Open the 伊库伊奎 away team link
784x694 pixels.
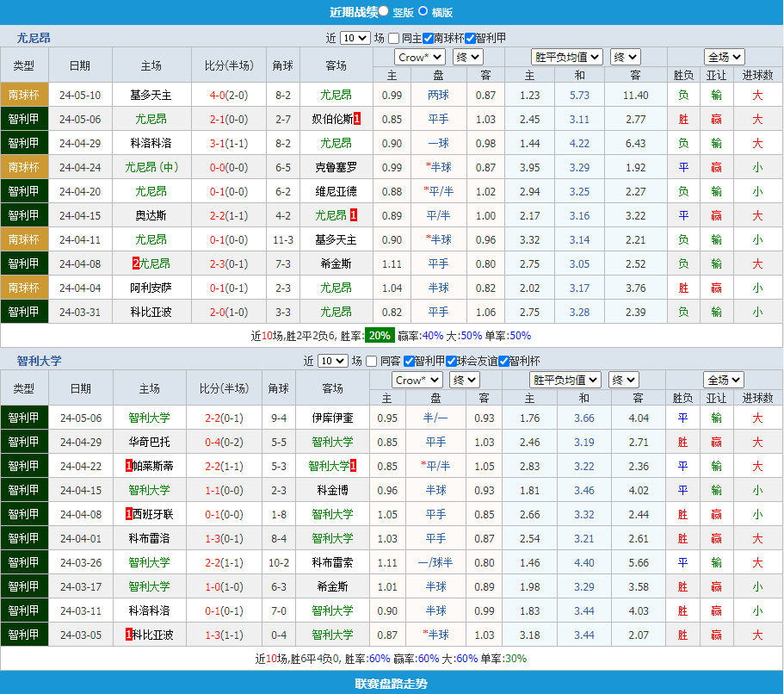(332, 418)
